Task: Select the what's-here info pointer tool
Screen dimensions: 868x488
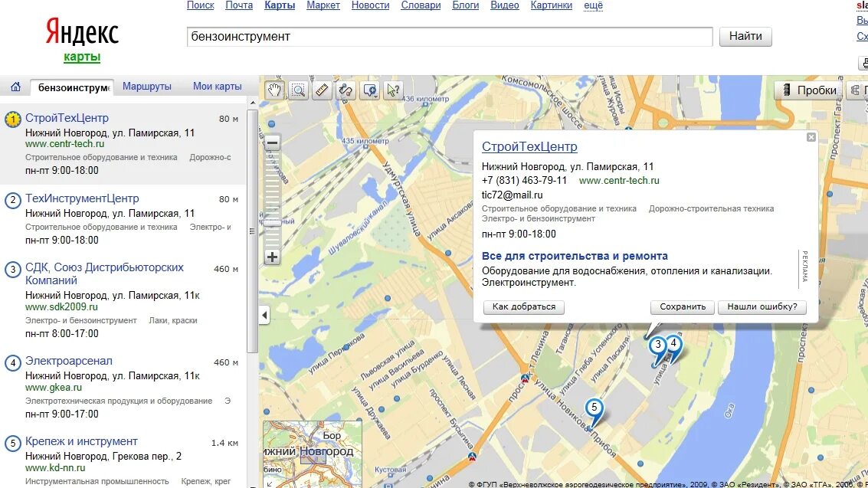Action: coord(394,90)
